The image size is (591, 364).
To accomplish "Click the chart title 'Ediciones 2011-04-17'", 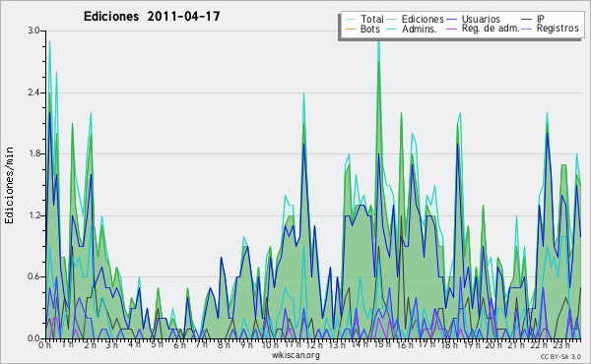I will click(152, 17).
